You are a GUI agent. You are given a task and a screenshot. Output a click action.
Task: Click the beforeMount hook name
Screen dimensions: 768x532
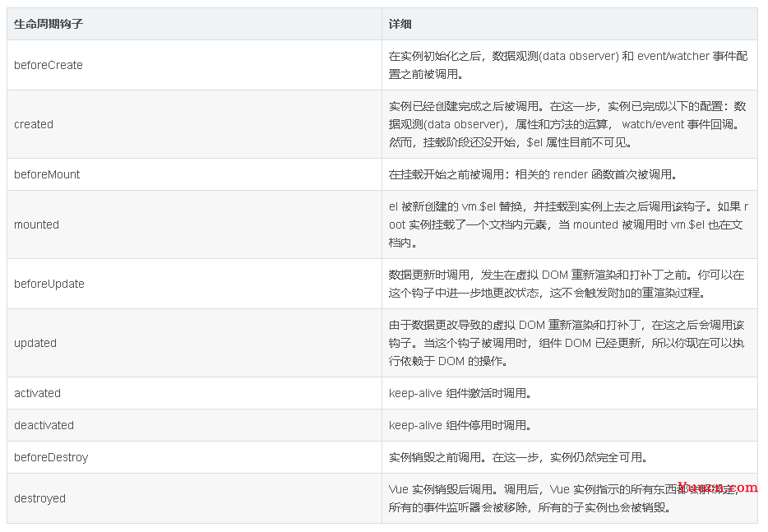47,174
